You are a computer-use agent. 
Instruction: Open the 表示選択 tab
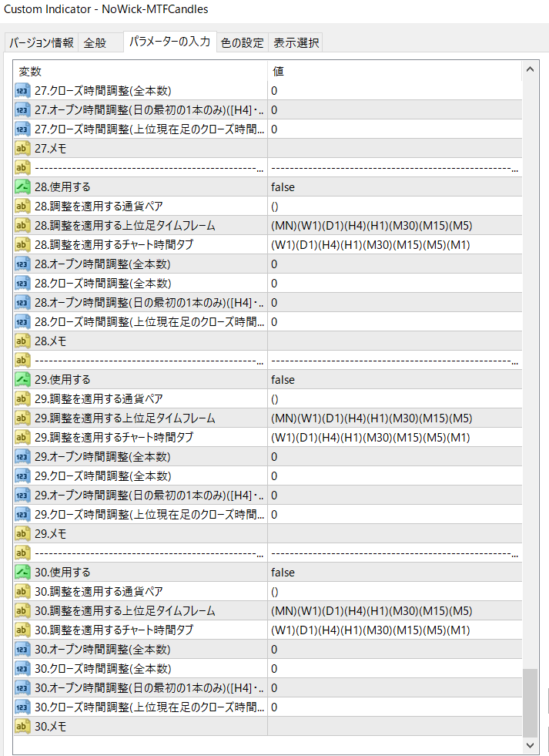click(296, 43)
